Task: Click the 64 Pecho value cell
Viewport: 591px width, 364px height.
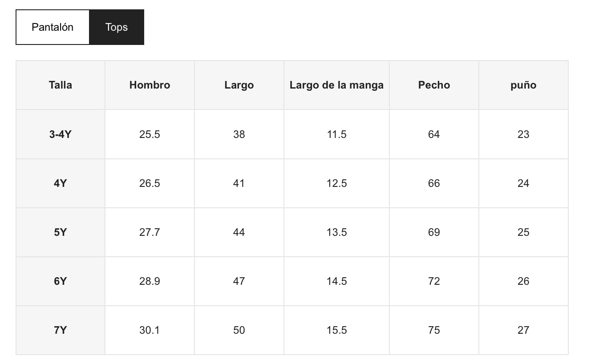Action: pyautogui.click(x=434, y=134)
